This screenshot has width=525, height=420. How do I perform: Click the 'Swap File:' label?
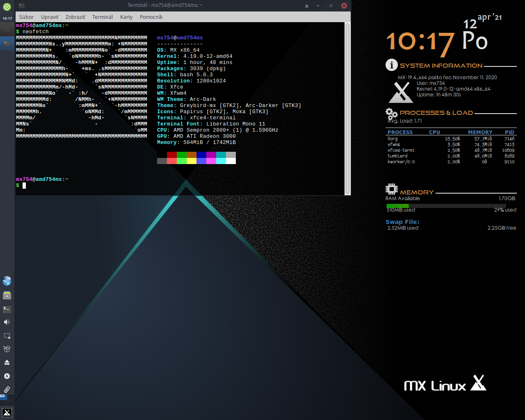[402, 222]
